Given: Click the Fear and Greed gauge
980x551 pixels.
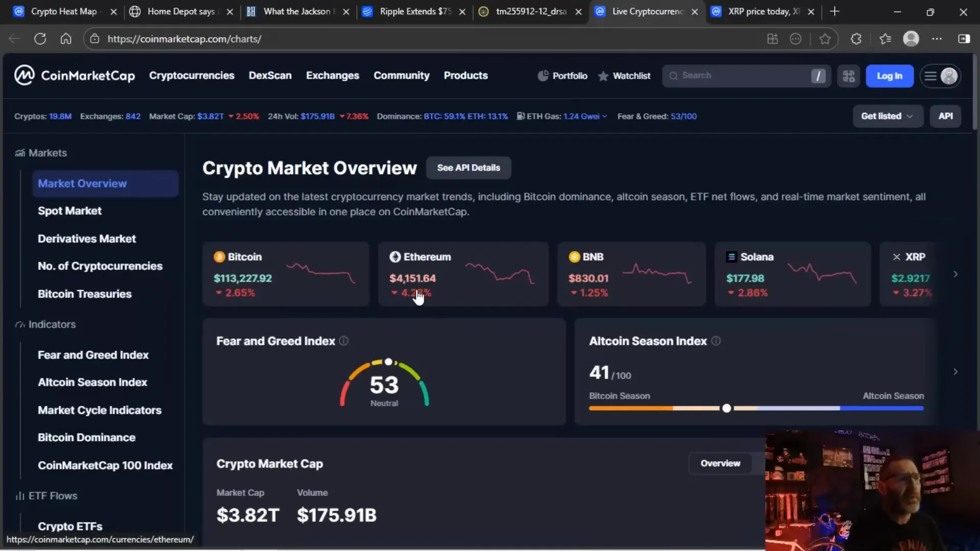Looking at the screenshot, I should (x=384, y=383).
